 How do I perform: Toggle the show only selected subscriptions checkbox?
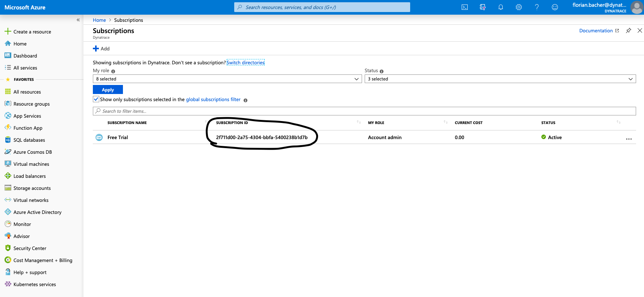tap(96, 99)
